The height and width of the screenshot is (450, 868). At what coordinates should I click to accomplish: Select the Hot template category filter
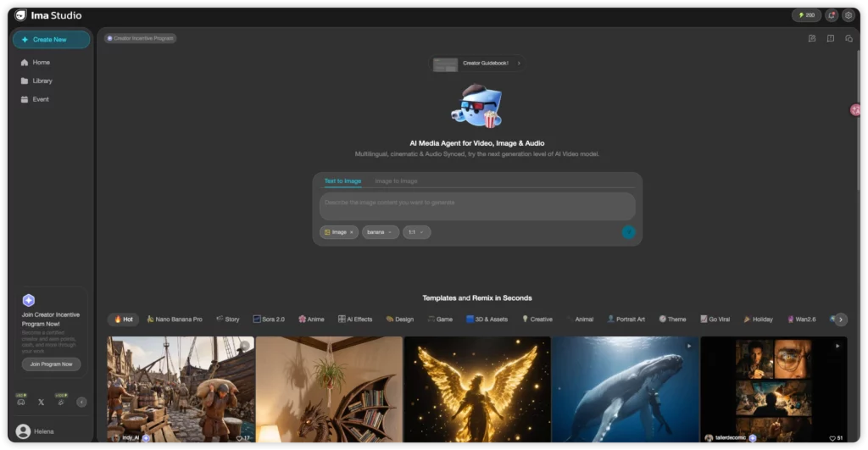click(x=124, y=319)
